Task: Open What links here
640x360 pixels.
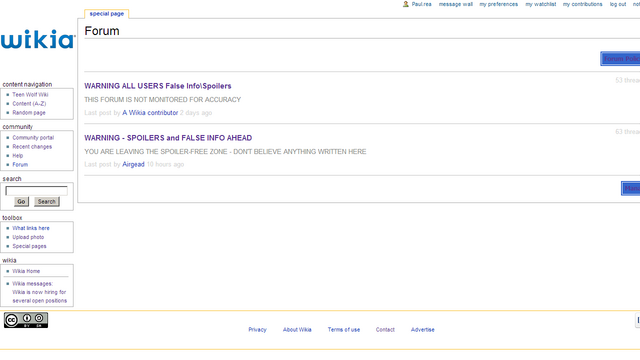Action: [x=31, y=228]
